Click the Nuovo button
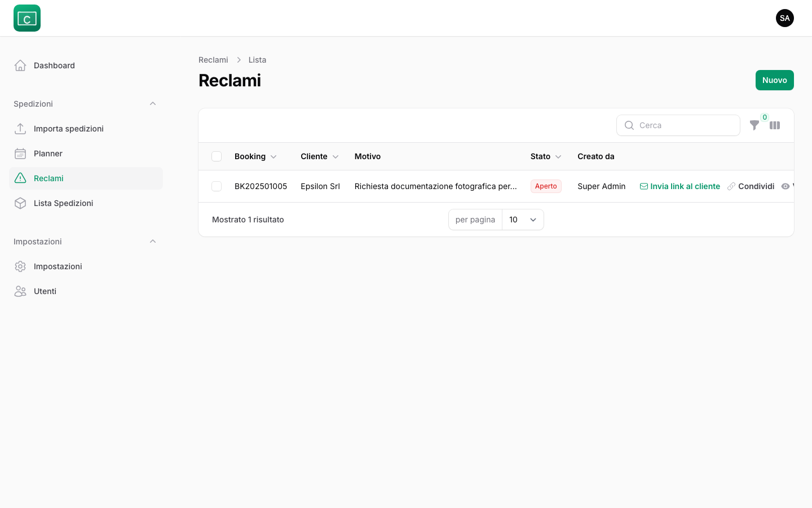 [x=774, y=80]
